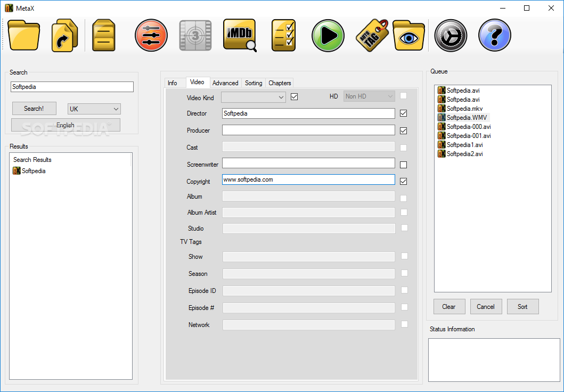Image resolution: width=564 pixels, height=392 pixels.
Task: Click the Search Results column header
Action: pyautogui.click(x=70, y=159)
